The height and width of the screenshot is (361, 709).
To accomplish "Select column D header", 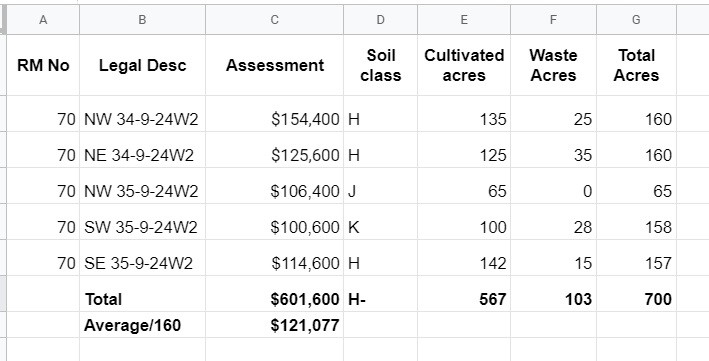I will [380, 20].
